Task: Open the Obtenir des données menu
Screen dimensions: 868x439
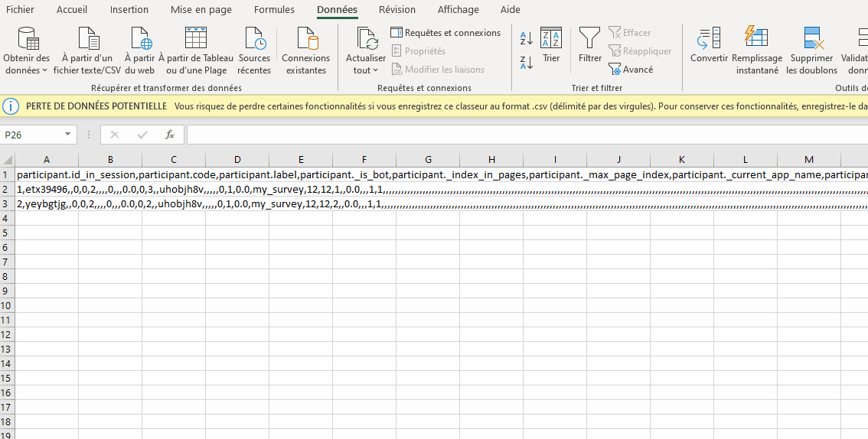Action: pyautogui.click(x=27, y=51)
